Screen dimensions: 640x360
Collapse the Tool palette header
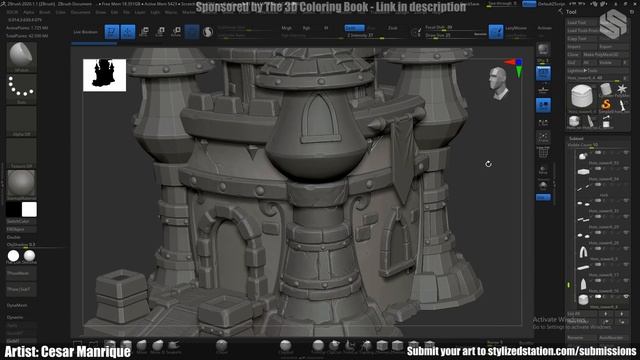pyautogui.click(x=571, y=12)
